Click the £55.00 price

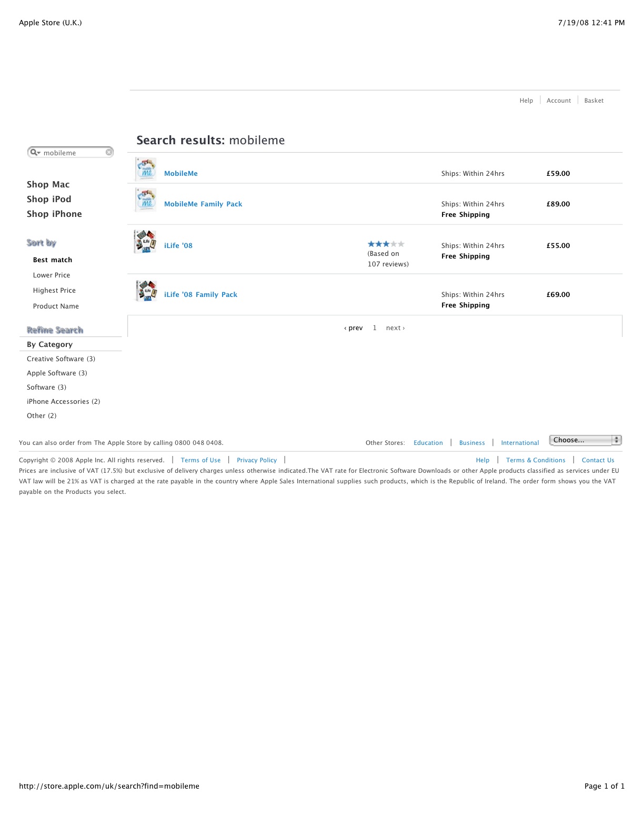tap(558, 246)
